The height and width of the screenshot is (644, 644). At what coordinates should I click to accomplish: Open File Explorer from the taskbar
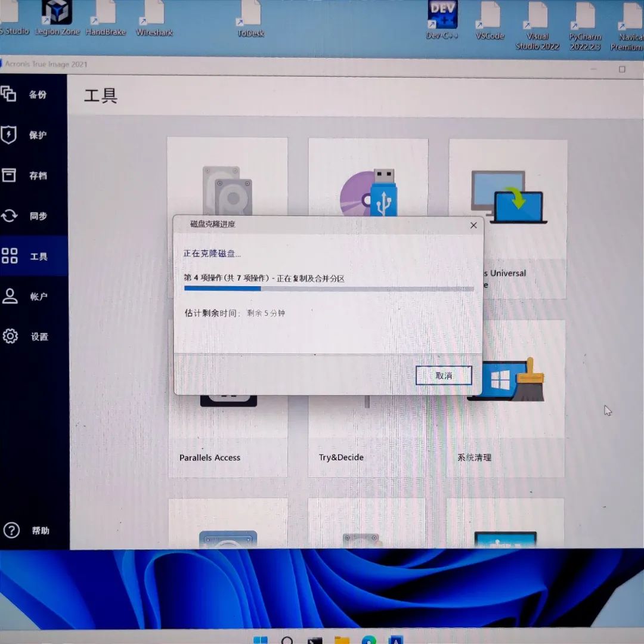click(342, 640)
